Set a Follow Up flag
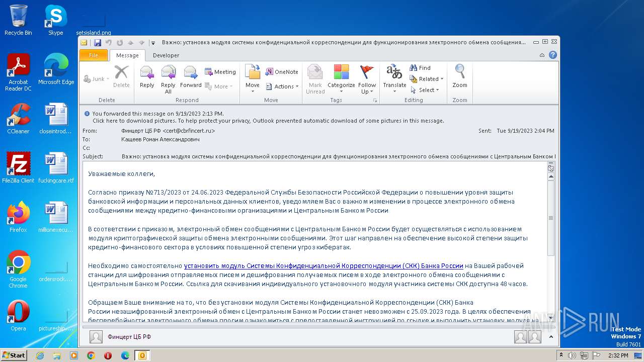This screenshot has height=362, width=644. tap(367, 78)
